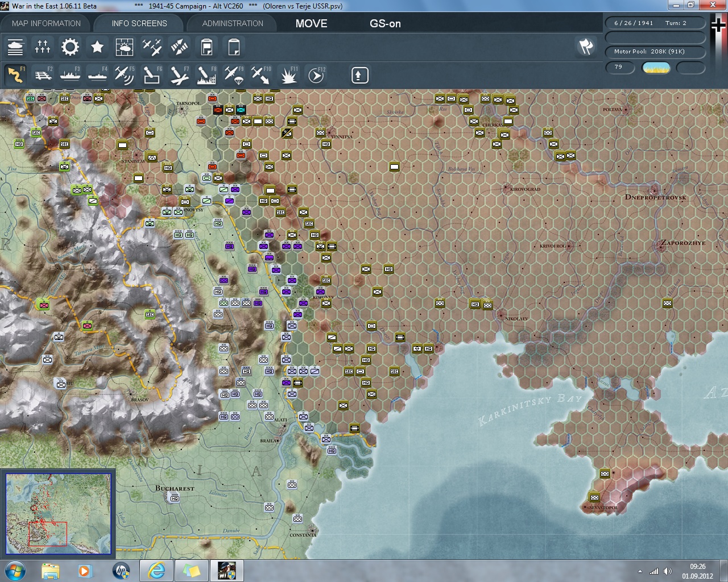Select the HQ unit beside Bucharest
The height and width of the screenshot is (582, 728).
coord(175,497)
